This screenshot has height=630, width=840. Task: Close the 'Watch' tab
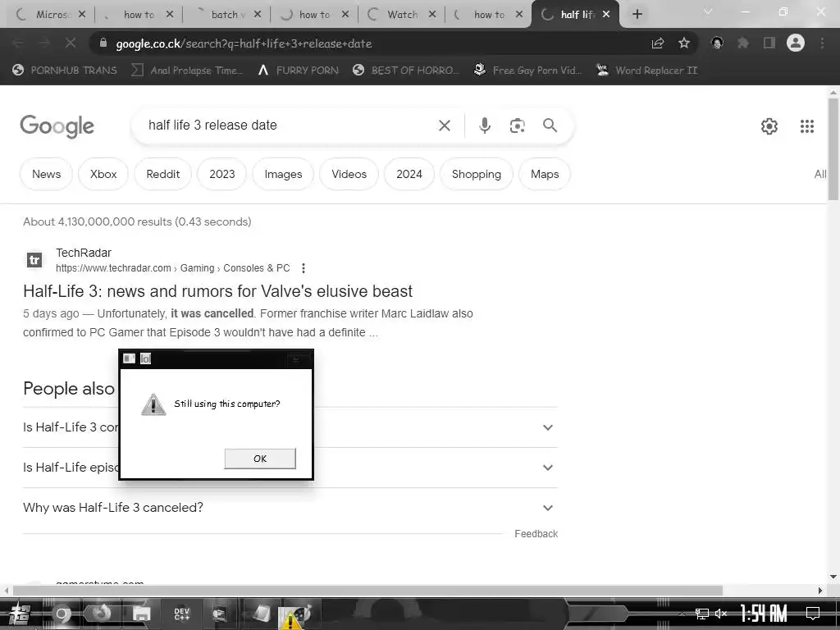tap(432, 15)
